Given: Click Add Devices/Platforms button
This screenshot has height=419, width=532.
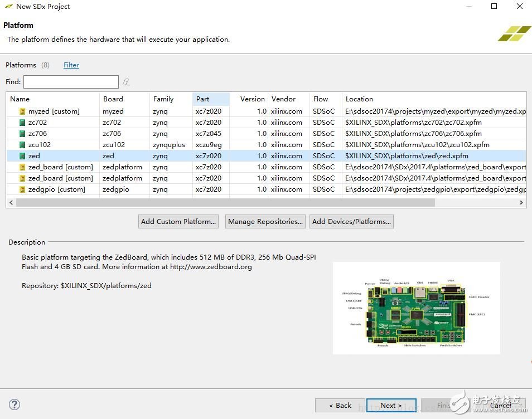Looking at the screenshot, I should pyautogui.click(x=351, y=222).
